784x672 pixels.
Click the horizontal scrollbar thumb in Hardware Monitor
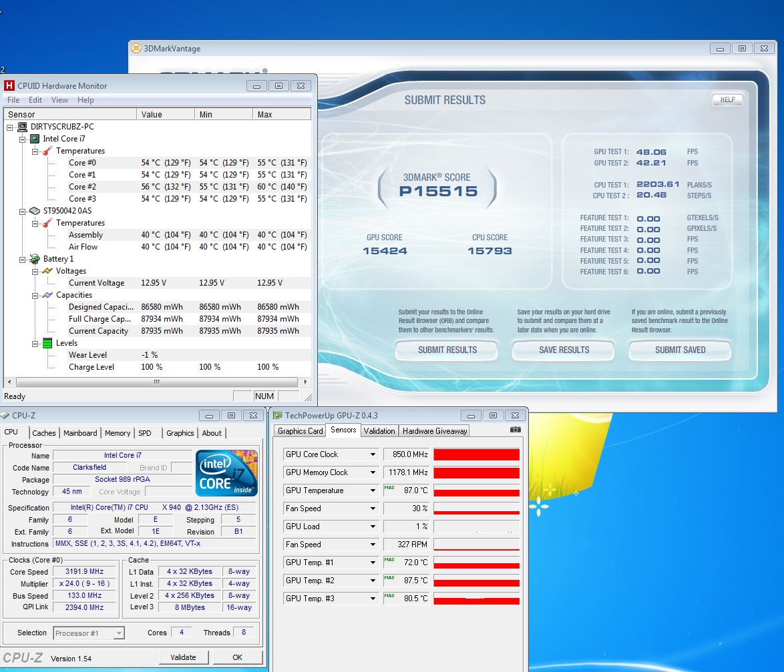coord(156,382)
